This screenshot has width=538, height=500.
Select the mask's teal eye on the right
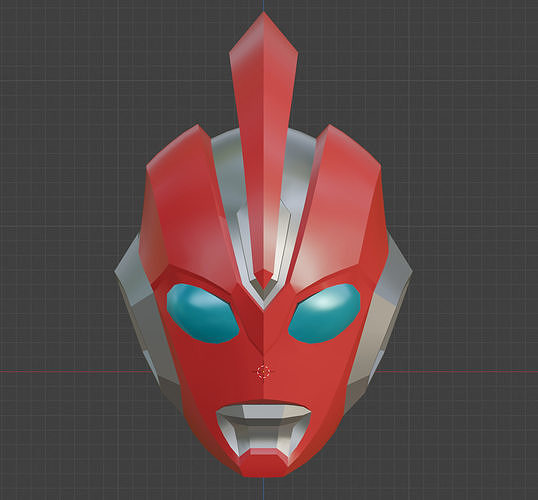tap(324, 313)
